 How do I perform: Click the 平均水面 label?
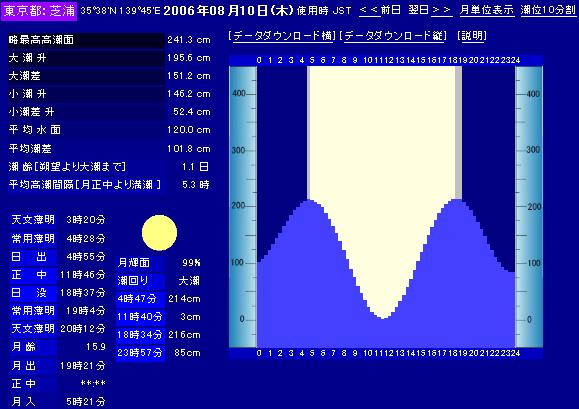35,130
